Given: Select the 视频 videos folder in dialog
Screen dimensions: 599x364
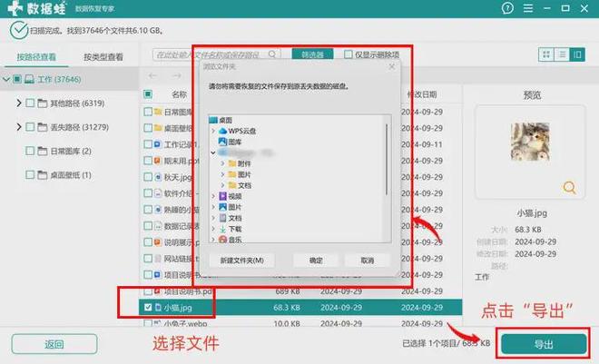Looking at the screenshot, I should [x=223, y=196].
